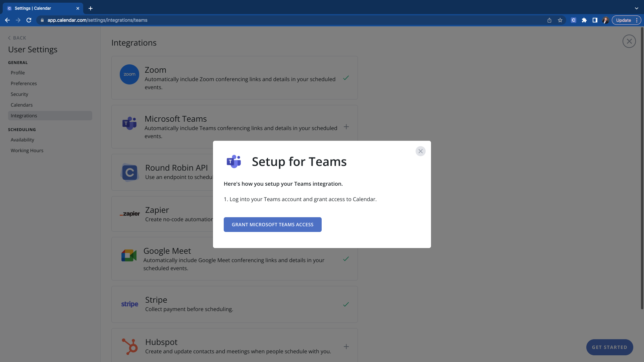Click the Zoom logo icon
Image resolution: width=644 pixels, height=362 pixels.
[129, 74]
